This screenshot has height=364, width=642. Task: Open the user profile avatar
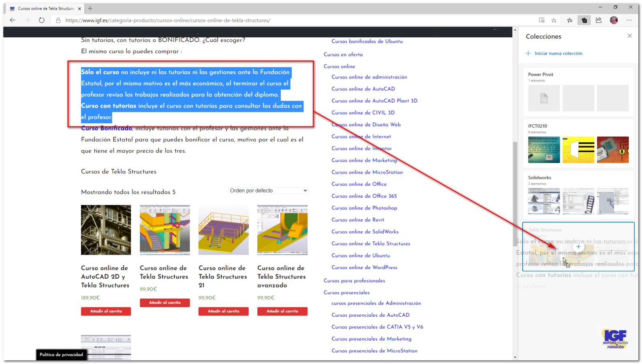click(x=614, y=20)
